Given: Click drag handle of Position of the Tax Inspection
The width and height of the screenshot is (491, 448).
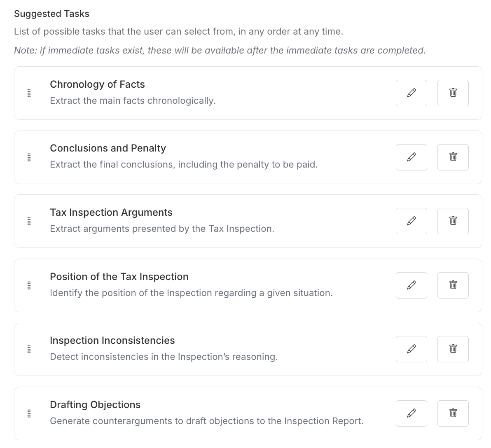Looking at the screenshot, I should [x=29, y=285].
